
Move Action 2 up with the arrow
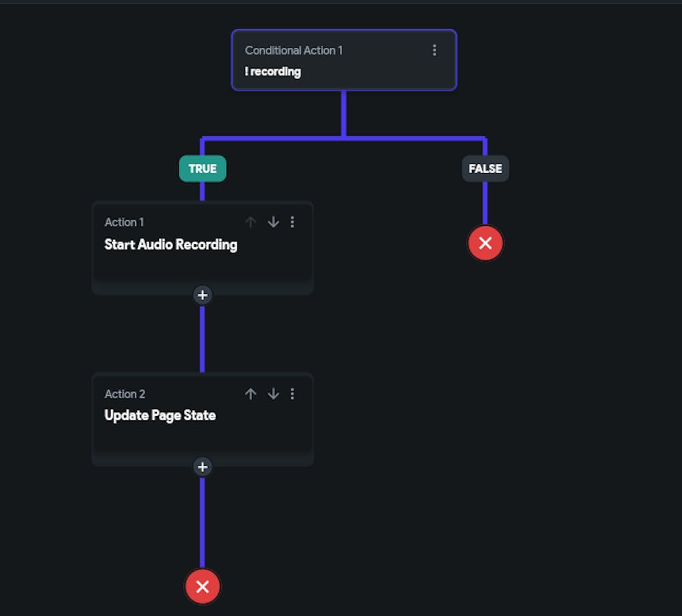point(250,394)
